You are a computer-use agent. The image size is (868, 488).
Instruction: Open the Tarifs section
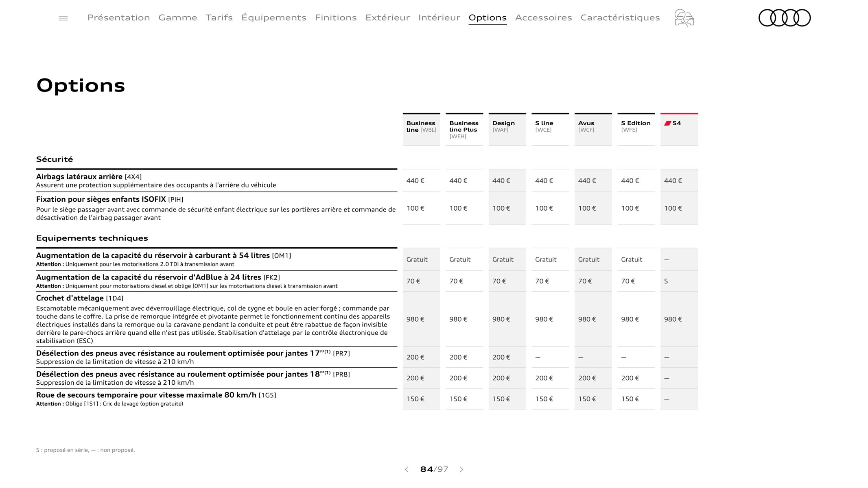point(219,17)
